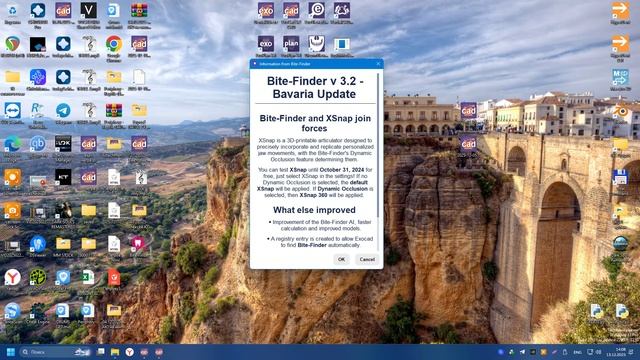This screenshot has width=640, height=360.
Task: Click 'Bite-Finder and XSnap join forces' heading
Action: pyautogui.click(x=315, y=123)
